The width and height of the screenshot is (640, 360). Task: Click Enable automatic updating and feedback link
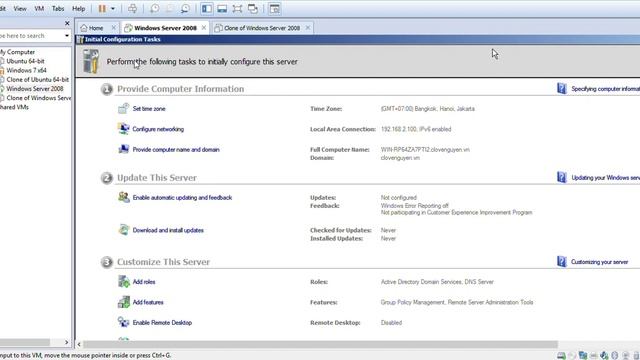(x=182, y=198)
